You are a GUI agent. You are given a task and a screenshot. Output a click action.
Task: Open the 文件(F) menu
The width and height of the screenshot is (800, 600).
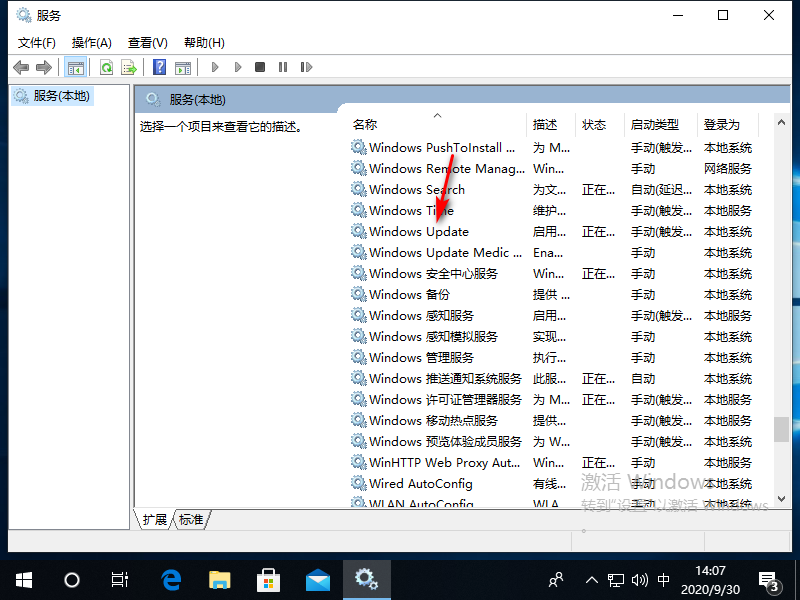pyautogui.click(x=37, y=42)
